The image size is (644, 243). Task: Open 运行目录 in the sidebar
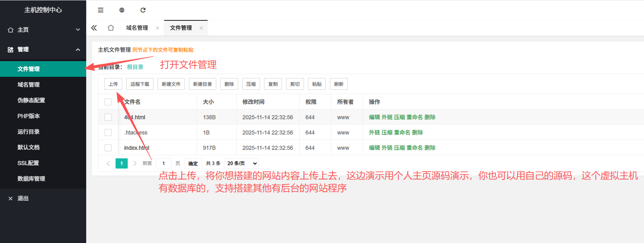[x=43, y=132]
